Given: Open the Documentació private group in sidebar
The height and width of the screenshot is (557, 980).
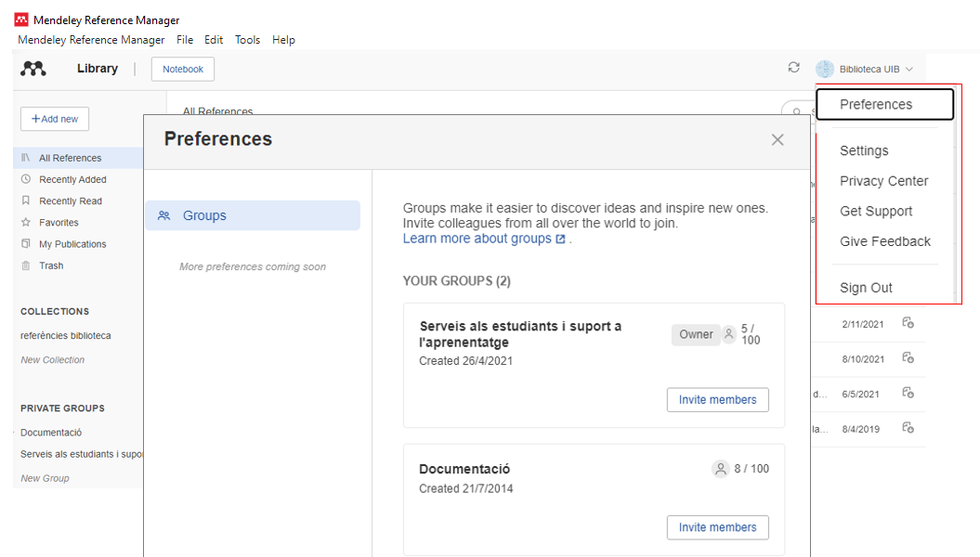Looking at the screenshot, I should coord(51,432).
